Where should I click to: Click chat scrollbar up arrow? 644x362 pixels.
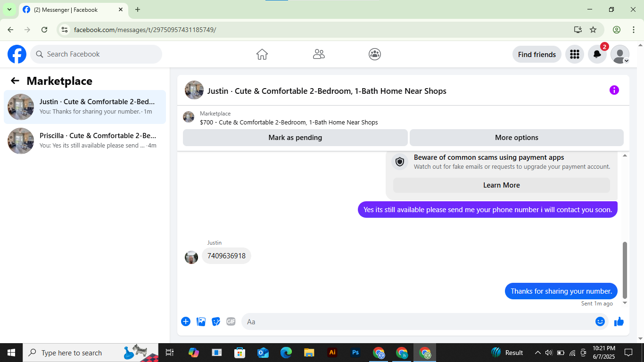625,155
